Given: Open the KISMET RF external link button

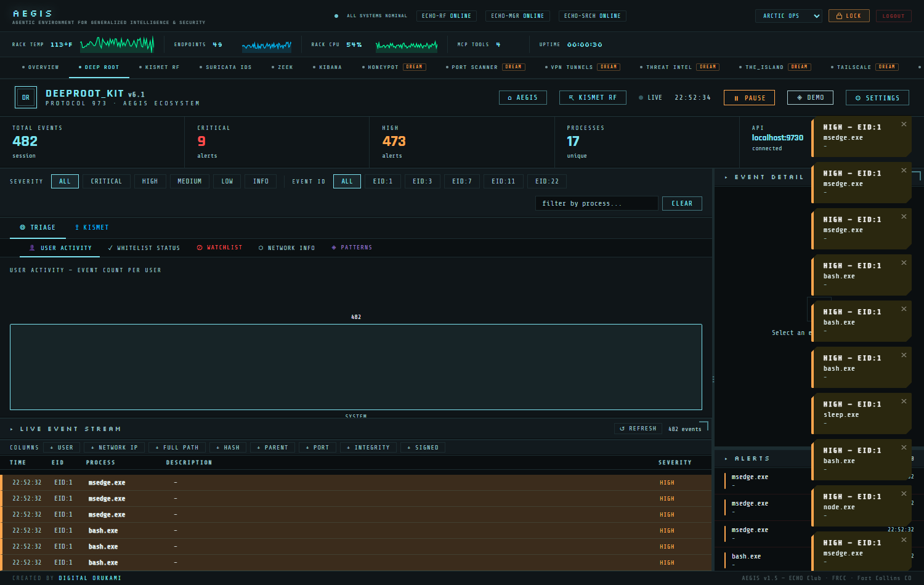Looking at the screenshot, I should pos(593,97).
